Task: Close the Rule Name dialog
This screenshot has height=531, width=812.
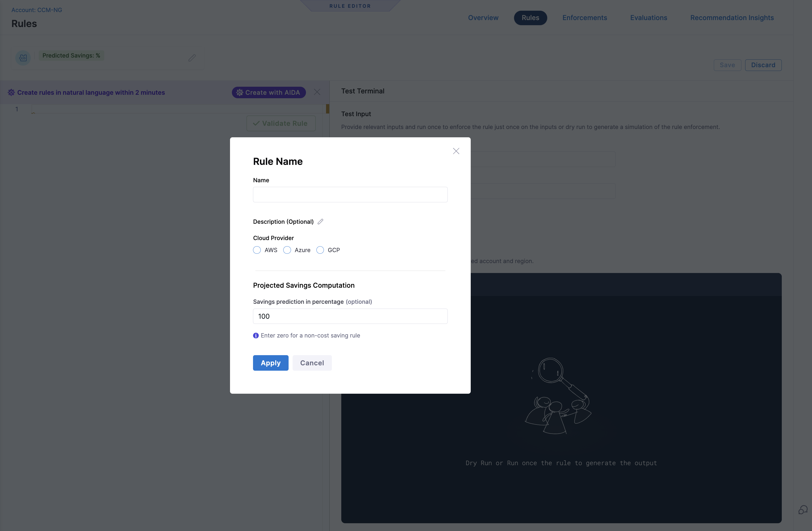Action: pos(456,151)
